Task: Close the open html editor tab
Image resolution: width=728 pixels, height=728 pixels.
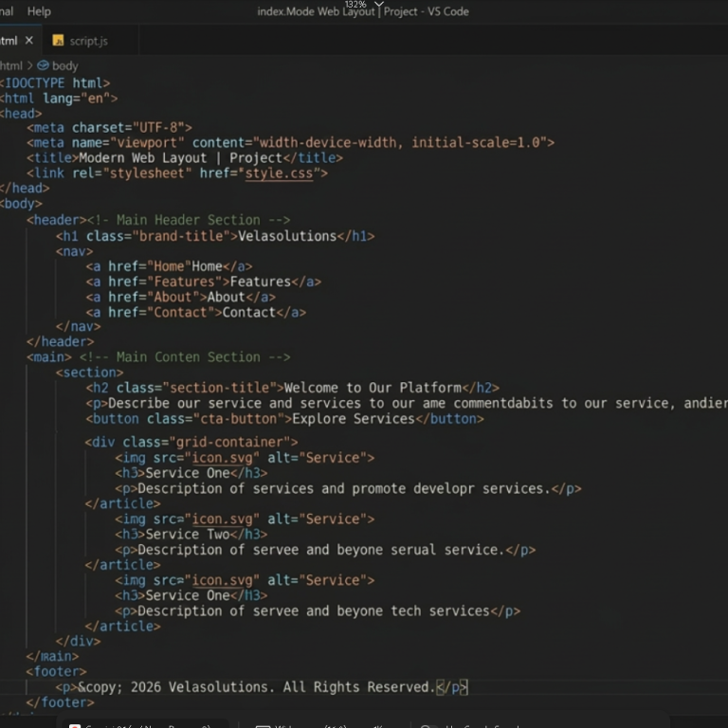Action: (x=29, y=41)
